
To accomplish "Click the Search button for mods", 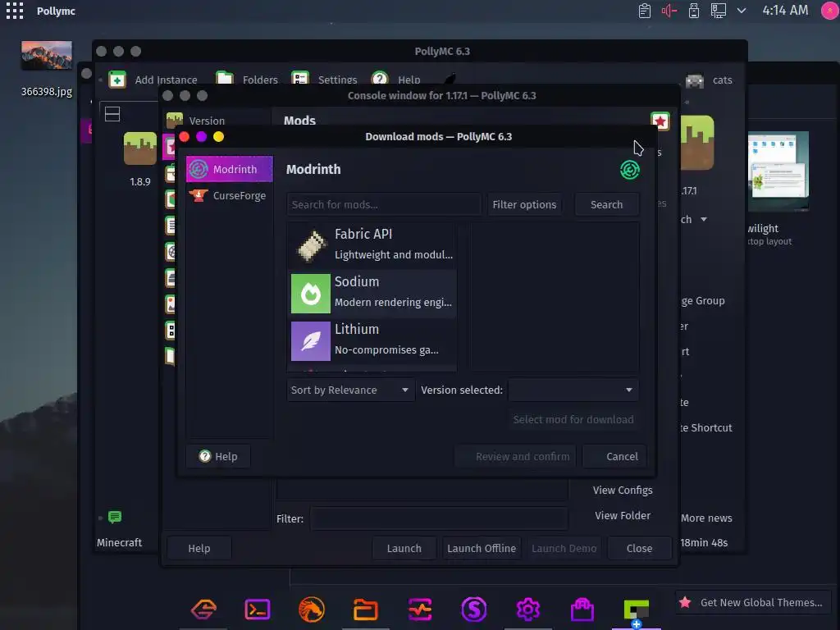I will click(606, 204).
